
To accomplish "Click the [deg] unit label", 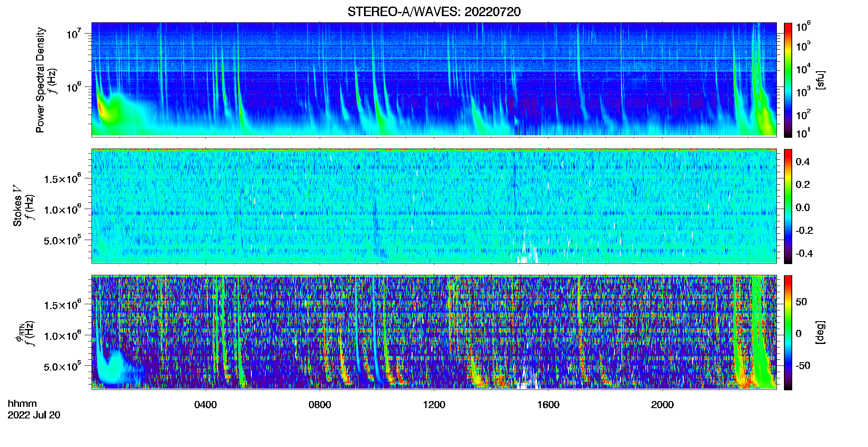I will pyautogui.click(x=820, y=332).
